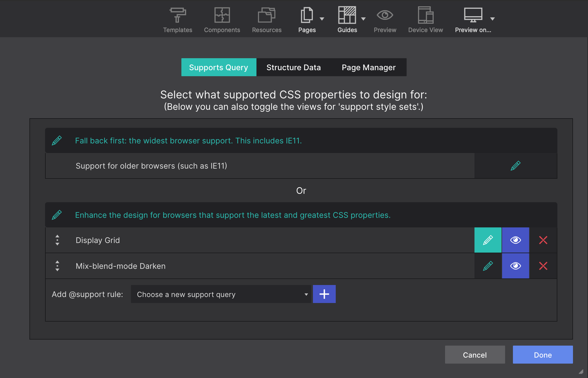Click reorder handle for Mix-blend-mode Darken row

pyautogui.click(x=57, y=266)
